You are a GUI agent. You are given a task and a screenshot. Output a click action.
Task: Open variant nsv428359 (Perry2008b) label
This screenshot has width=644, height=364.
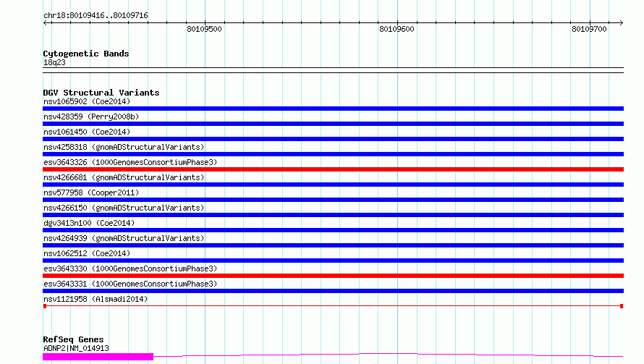tap(91, 117)
